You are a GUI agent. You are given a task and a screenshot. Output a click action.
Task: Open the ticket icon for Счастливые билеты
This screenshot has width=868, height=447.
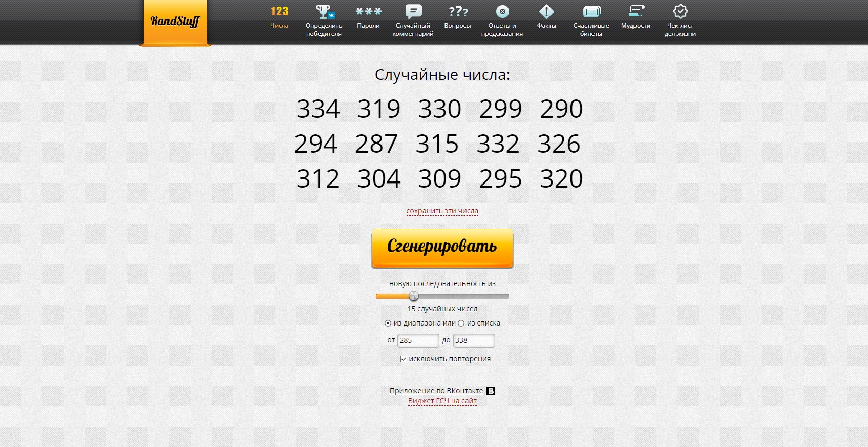[x=591, y=12]
